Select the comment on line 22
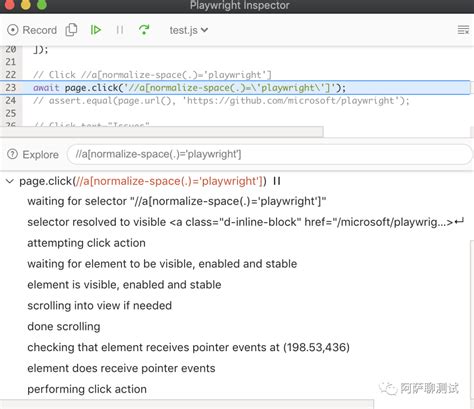Viewport: 474px width, 409px height. (152, 75)
